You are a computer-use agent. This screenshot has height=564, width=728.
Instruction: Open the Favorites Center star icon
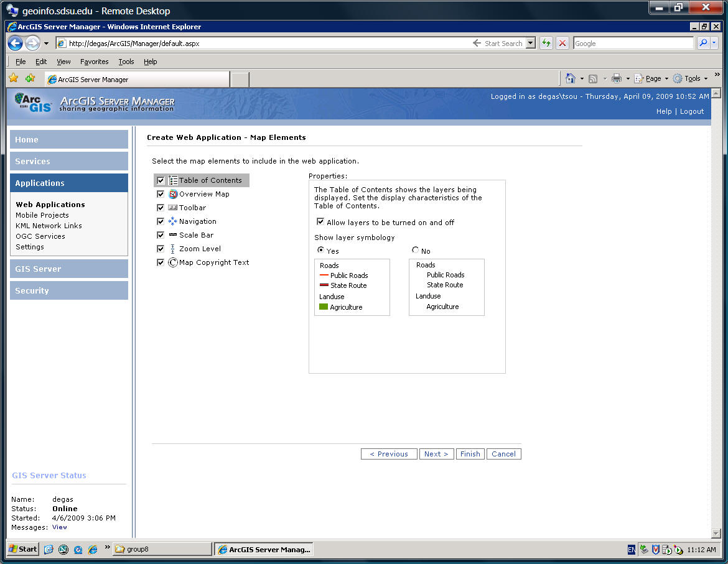(x=14, y=78)
